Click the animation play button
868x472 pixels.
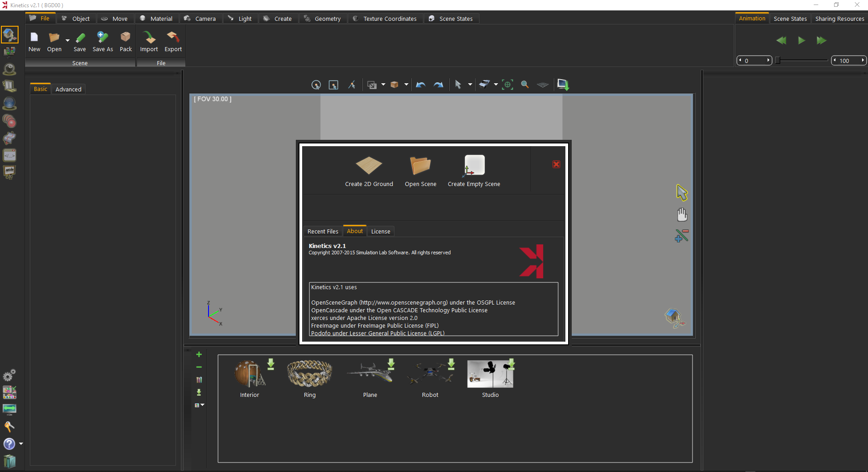801,40
